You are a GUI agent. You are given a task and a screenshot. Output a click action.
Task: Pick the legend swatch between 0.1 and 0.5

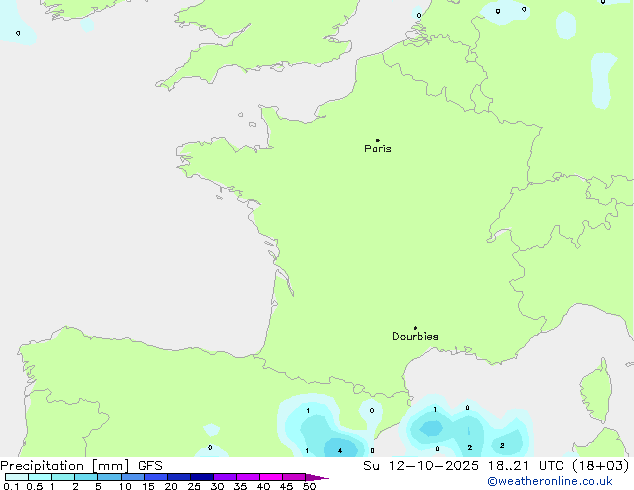coord(17,477)
